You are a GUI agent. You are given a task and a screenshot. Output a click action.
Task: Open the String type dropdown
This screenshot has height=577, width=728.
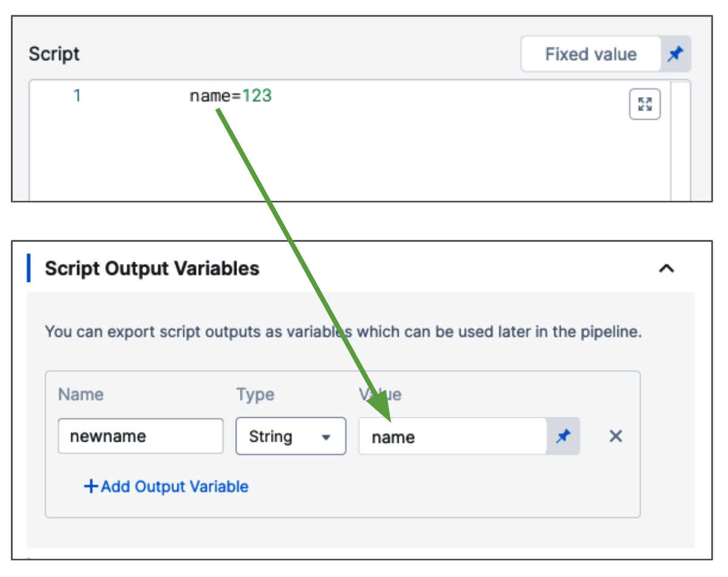tap(290, 436)
